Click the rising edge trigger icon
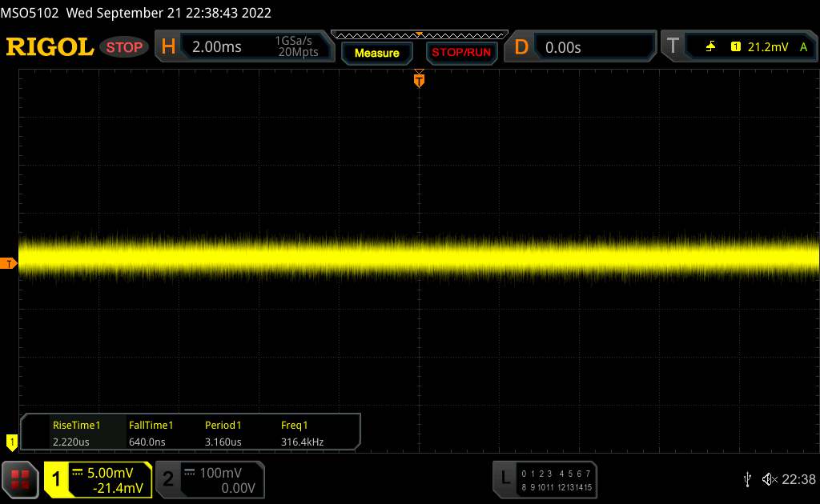 710,47
